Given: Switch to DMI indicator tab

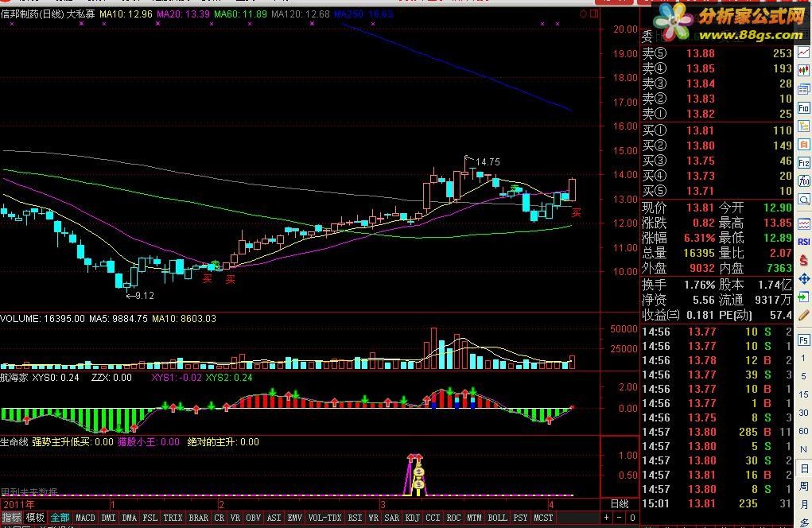Looking at the screenshot, I should 108,518.
